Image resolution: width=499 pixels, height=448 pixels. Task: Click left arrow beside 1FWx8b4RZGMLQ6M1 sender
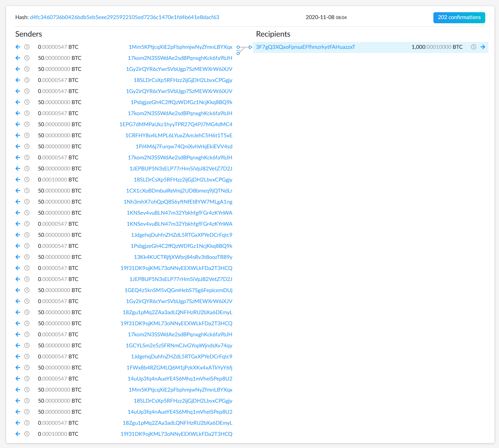click(18, 368)
